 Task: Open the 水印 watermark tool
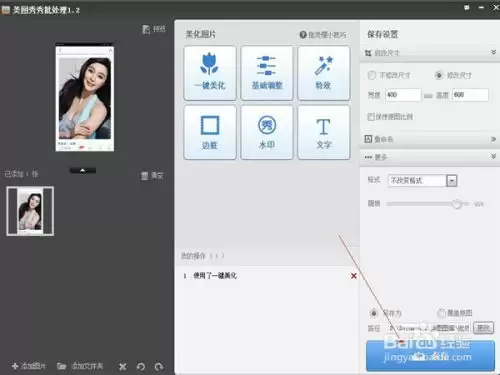click(x=267, y=132)
